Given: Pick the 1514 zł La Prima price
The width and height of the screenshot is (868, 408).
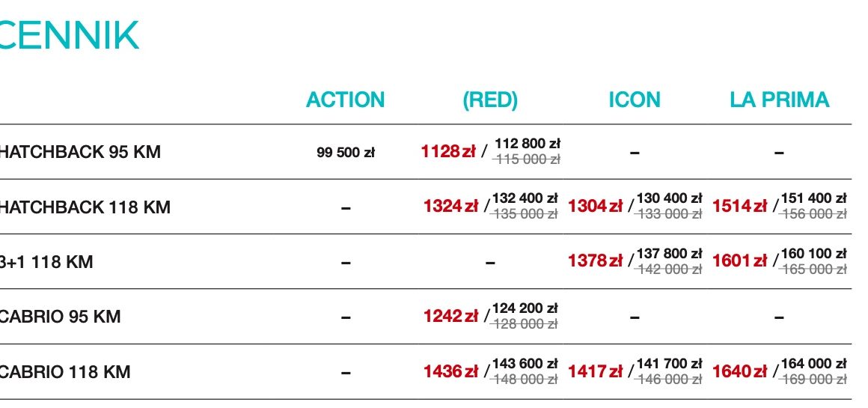Looking at the screenshot, I should click(x=739, y=207).
